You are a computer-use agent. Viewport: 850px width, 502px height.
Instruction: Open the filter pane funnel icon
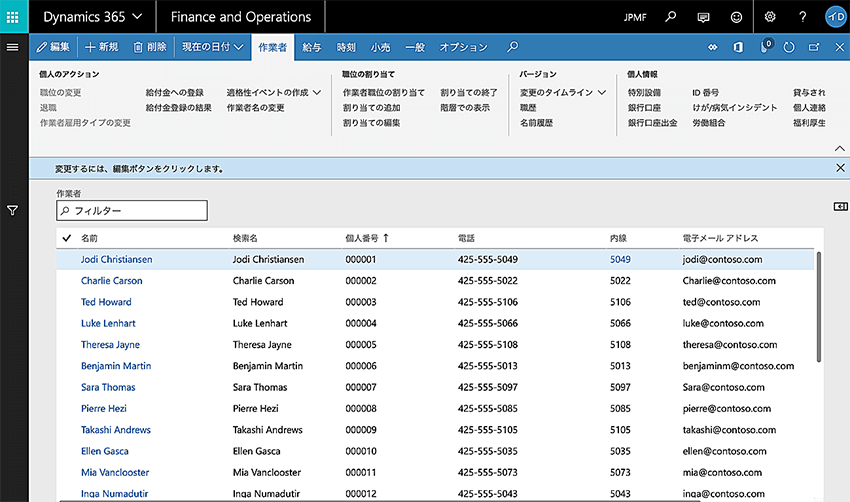click(12, 210)
